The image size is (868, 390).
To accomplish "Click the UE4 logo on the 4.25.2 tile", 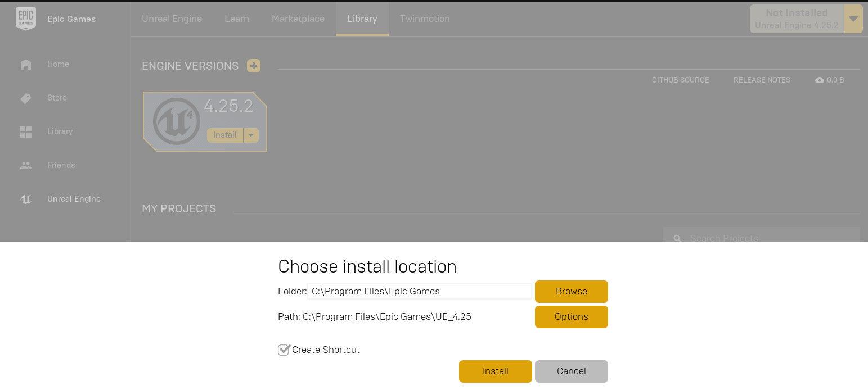I will tap(176, 121).
